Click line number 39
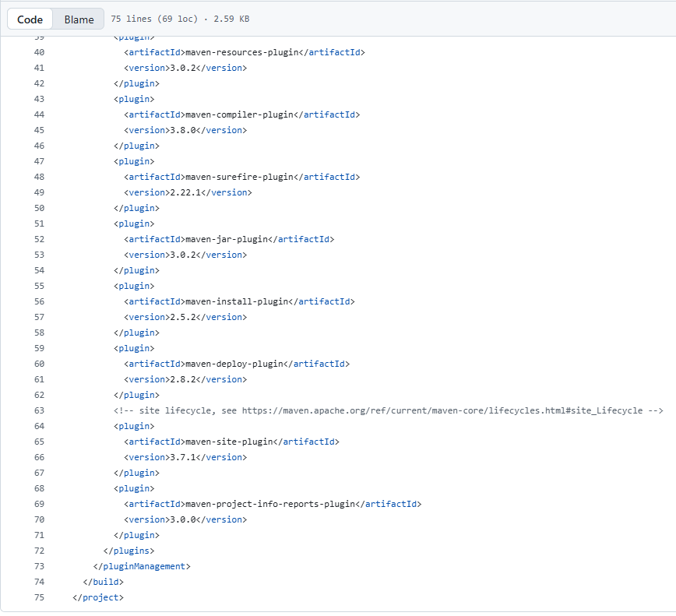This screenshot has width=676, height=616. (x=39, y=37)
